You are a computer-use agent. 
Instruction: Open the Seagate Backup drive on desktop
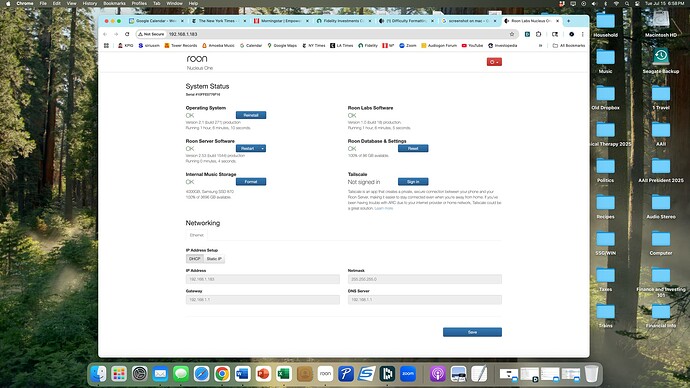coord(661,61)
